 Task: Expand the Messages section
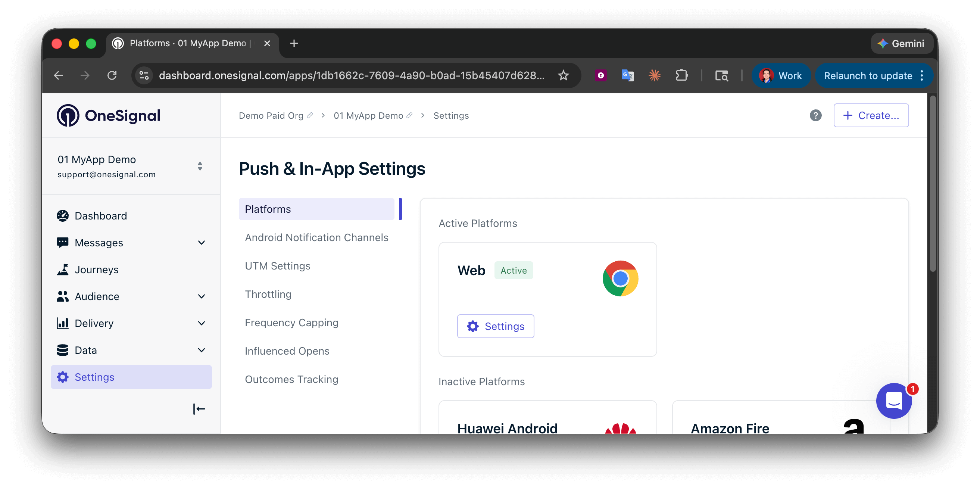201,242
